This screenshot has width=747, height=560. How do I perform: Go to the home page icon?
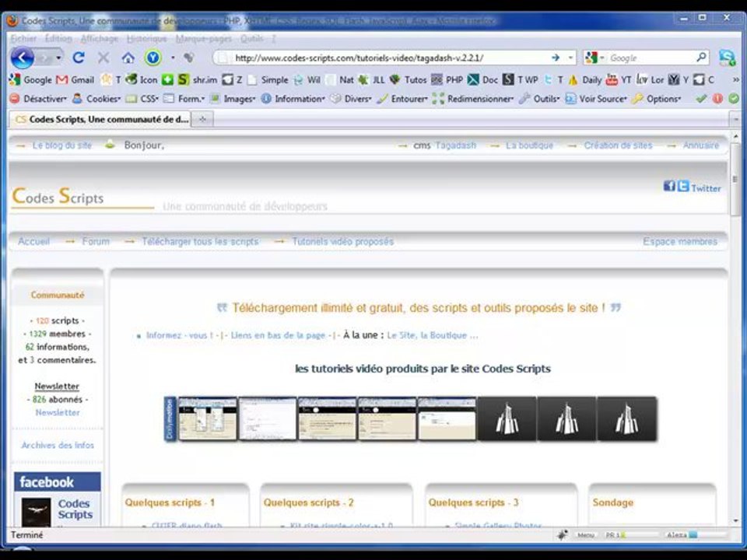(128, 58)
